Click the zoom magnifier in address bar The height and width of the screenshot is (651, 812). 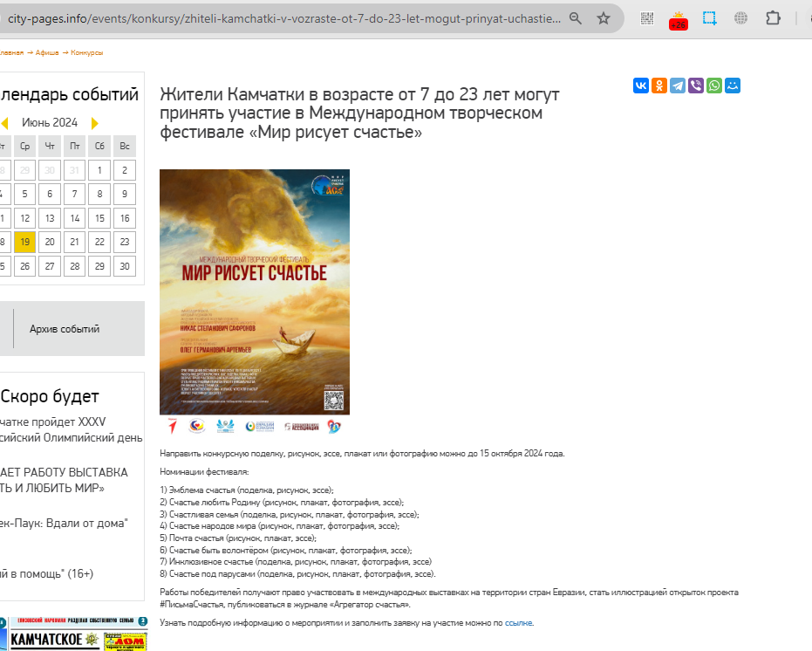576,18
